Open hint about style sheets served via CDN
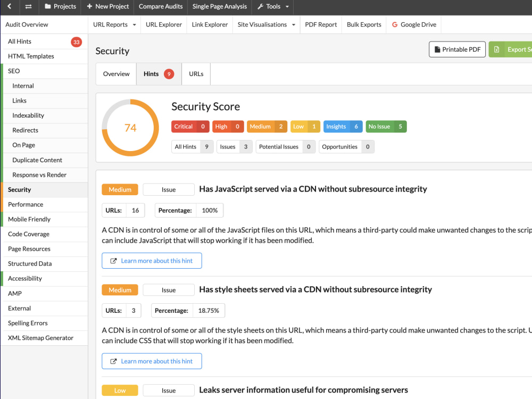 (x=315, y=289)
